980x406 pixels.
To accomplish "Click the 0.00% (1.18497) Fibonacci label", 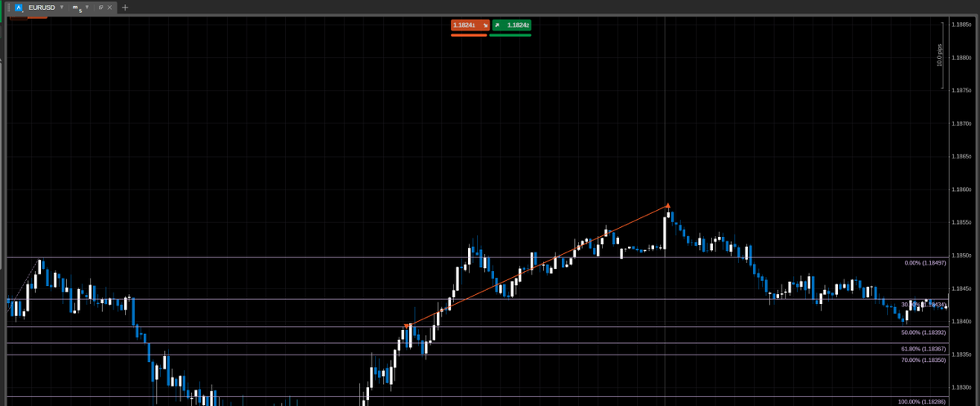I will coord(925,263).
